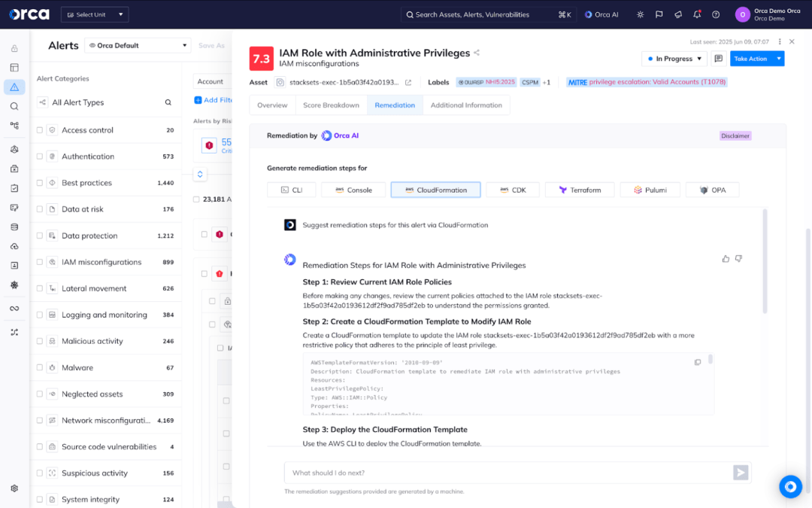Open the Orca Default view dropdown
This screenshot has width=812, height=508.
[138, 46]
